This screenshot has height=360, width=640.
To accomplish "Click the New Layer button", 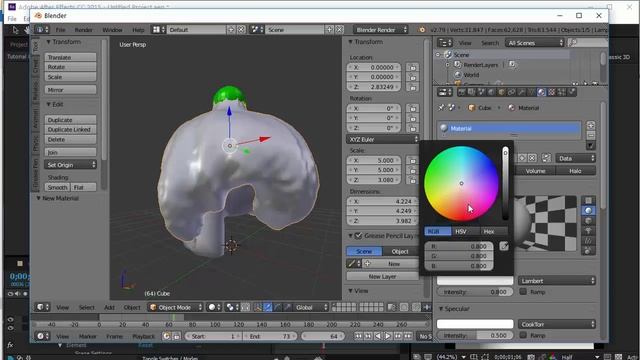I will (x=382, y=276).
